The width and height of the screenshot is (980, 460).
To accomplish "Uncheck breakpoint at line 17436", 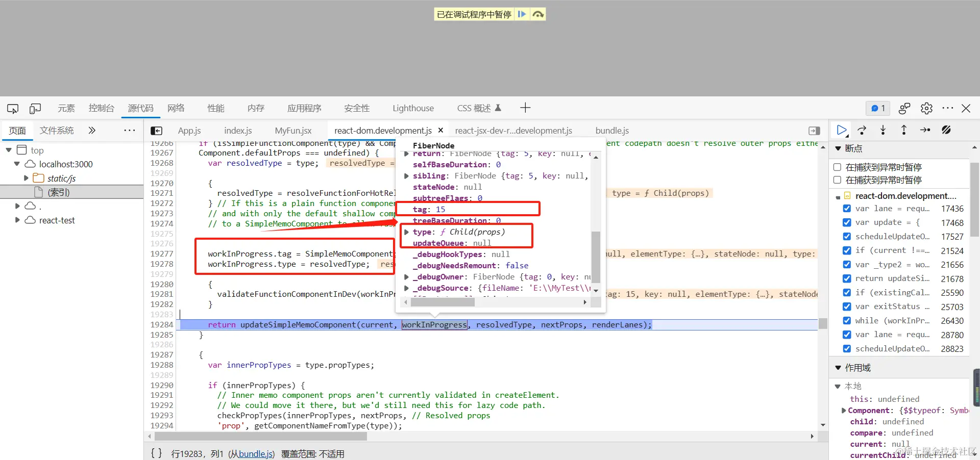I will click(x=847, y=208).
